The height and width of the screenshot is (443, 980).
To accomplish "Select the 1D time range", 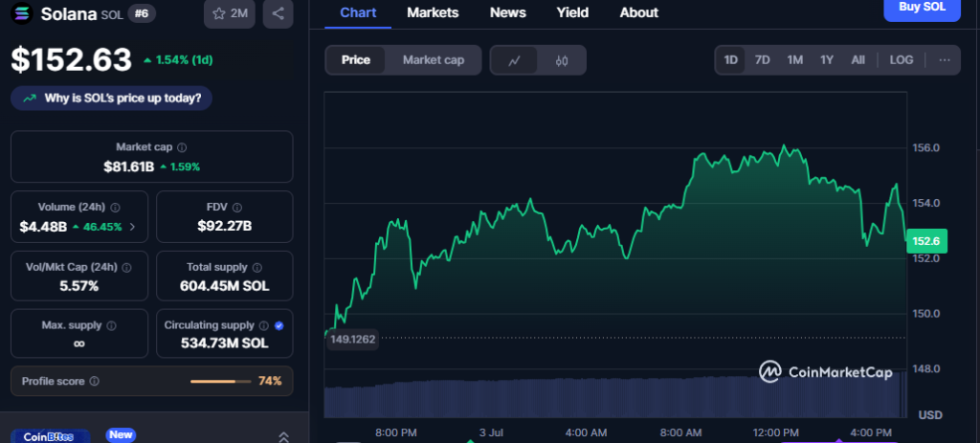I will [730, 60].
